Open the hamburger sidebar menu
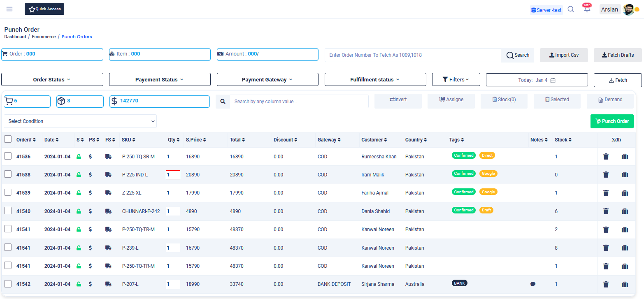The height and width of the screenshot is (299, 644). click(9, 9)
